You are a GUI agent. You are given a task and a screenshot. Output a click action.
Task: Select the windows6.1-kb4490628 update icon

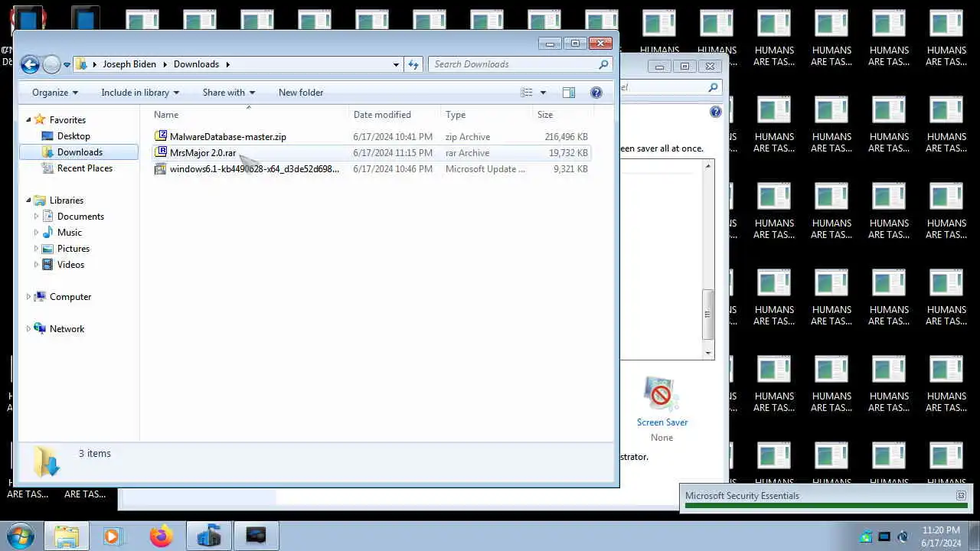[160, 168]
